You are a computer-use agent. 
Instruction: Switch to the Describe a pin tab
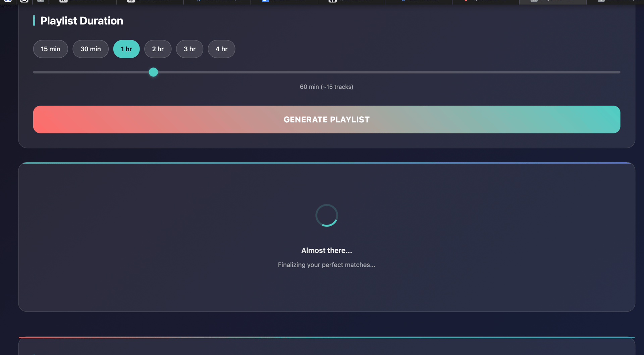[617, 1]
